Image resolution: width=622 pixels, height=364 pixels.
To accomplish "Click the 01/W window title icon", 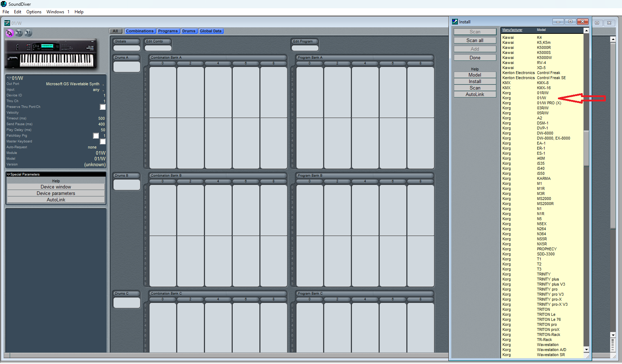I will click(7, 23).
